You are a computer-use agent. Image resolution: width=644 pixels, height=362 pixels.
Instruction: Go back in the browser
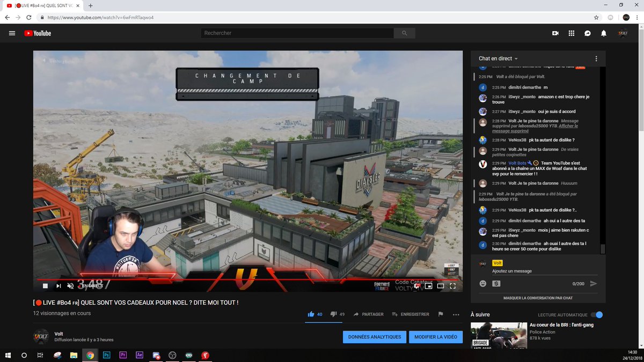pos(8,17)
